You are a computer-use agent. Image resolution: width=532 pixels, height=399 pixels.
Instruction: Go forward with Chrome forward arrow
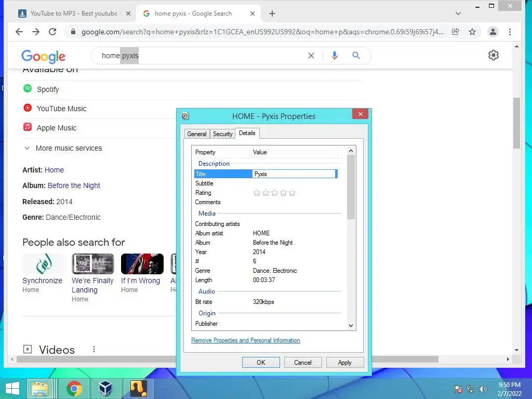(36, 32)
